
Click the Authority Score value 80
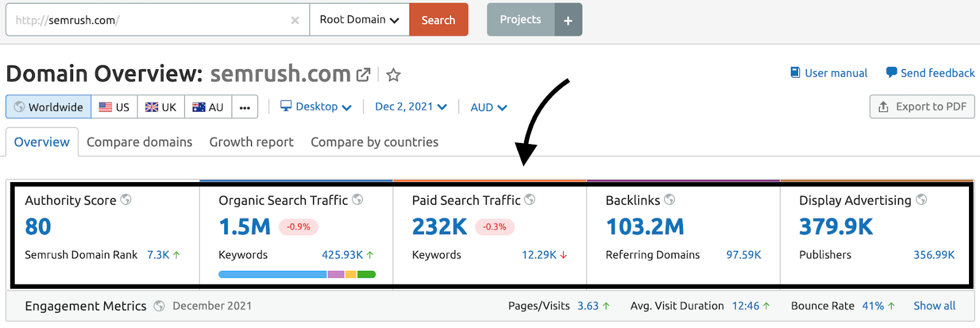coord(38,227)
